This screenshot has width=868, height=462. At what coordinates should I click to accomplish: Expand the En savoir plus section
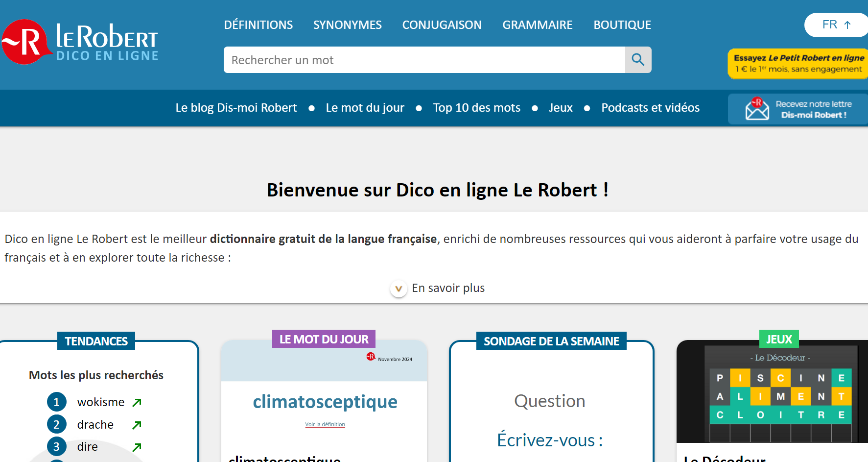click(438, 288)
